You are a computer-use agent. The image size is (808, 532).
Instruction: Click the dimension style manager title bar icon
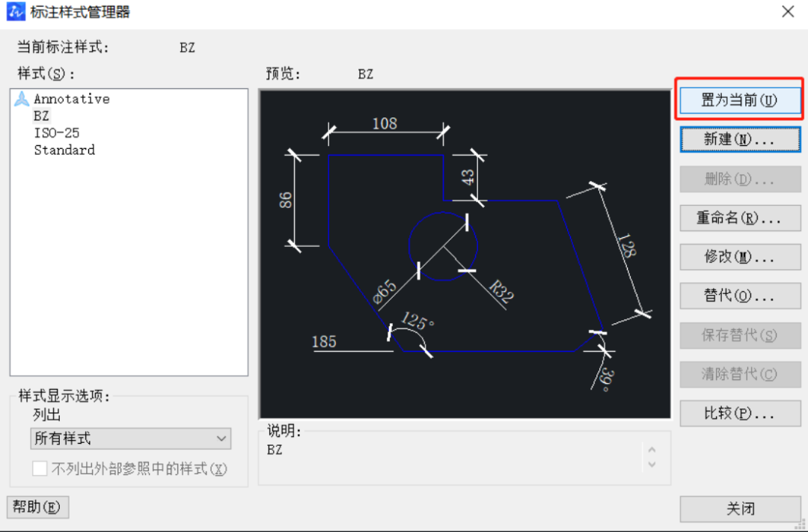pyautogui.click(x=15, y=11)
